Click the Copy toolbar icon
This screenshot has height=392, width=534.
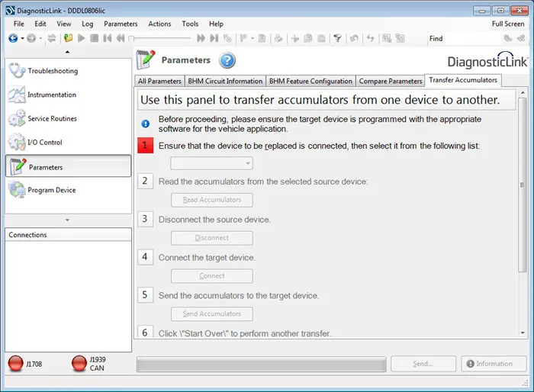pyautogui.click(x=308, y=38)
